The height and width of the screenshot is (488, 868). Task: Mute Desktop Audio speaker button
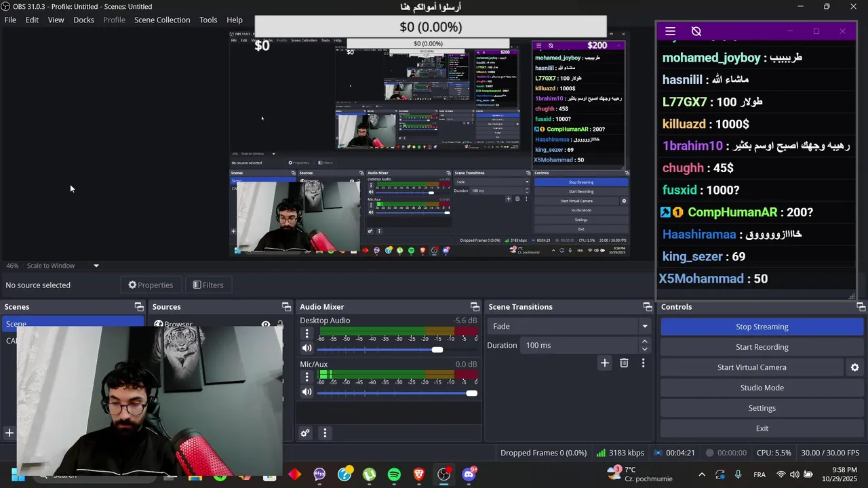coord(307,348)
